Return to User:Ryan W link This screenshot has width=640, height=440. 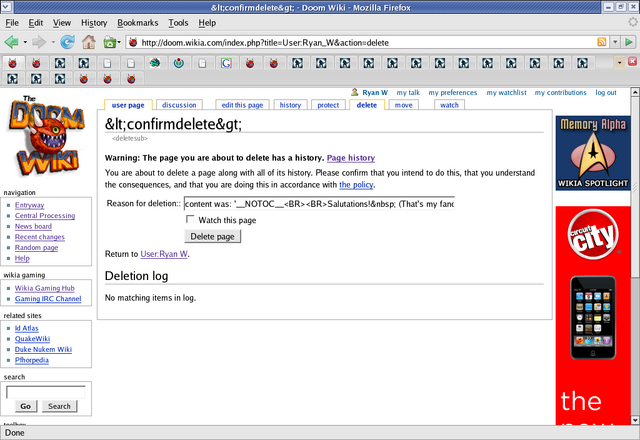pos(164,254)
